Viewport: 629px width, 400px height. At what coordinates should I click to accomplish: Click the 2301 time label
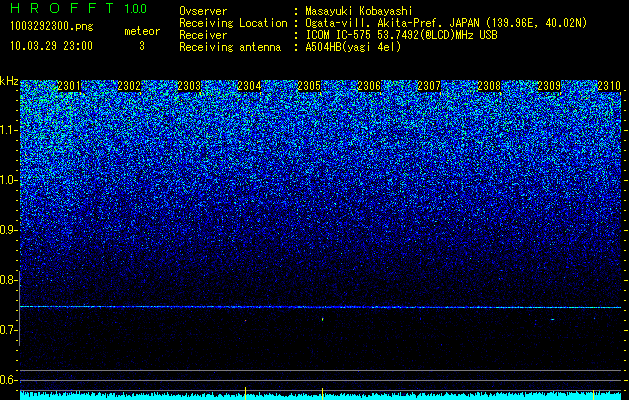(x=69, y=86)
